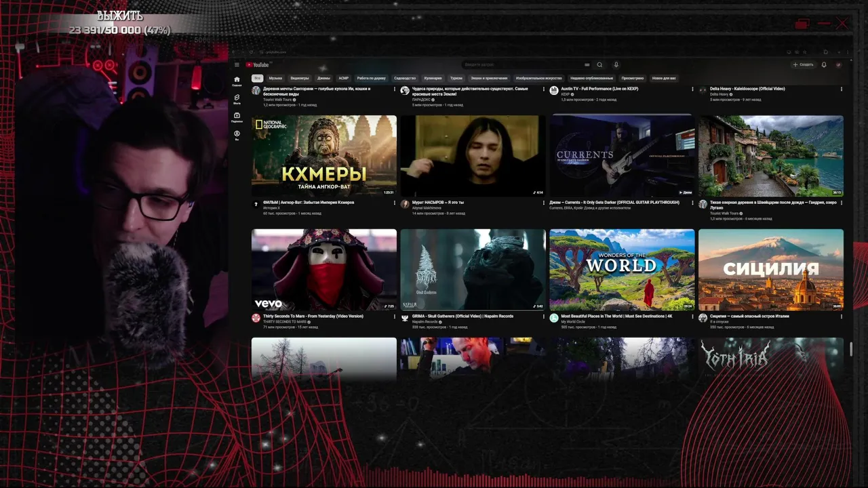Open the Thirty Seconds To Mars thumbnail
Screen dimensions: 868x488
pyautogui.click(x=324, y=270)
